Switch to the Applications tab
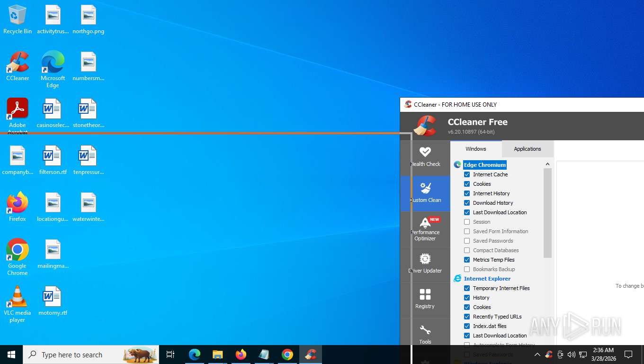This screenshot has height=364, width=644. coord(528,149)
